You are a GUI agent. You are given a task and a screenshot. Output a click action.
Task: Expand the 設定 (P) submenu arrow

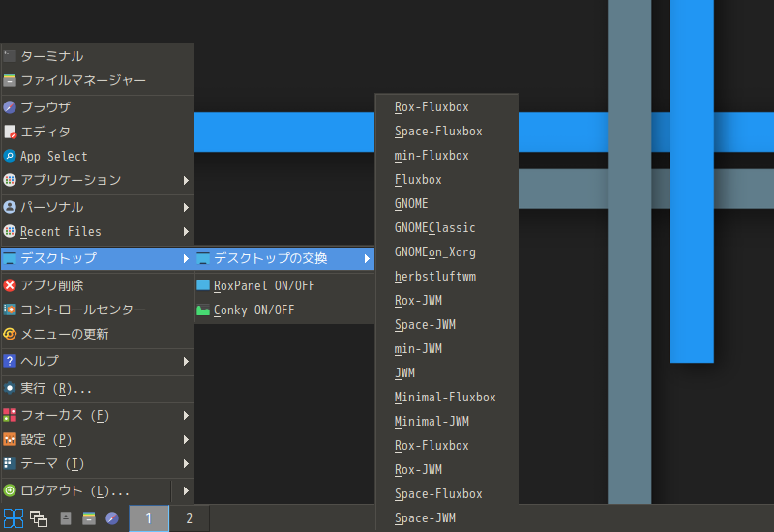click(186, 440)
